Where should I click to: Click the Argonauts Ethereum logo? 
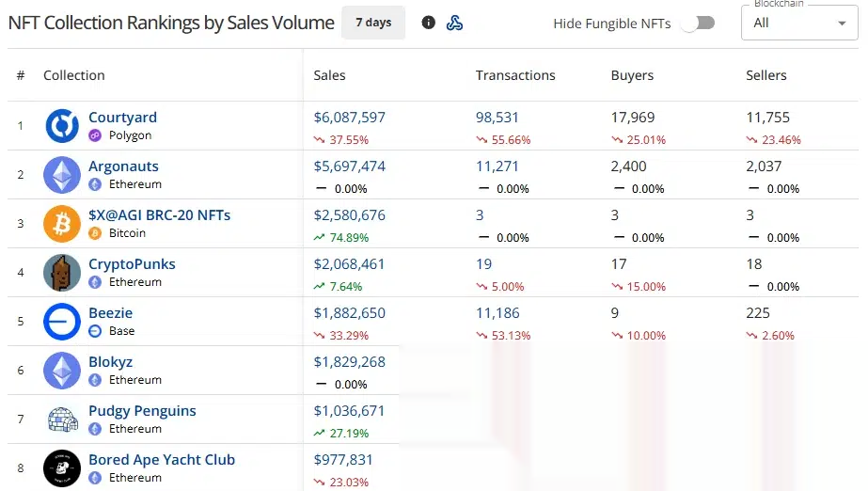pyautogui.click(x=62, y=175)
